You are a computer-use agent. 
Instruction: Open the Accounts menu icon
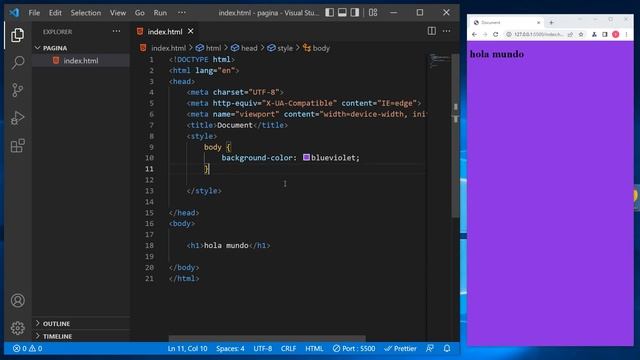point(18,301)
